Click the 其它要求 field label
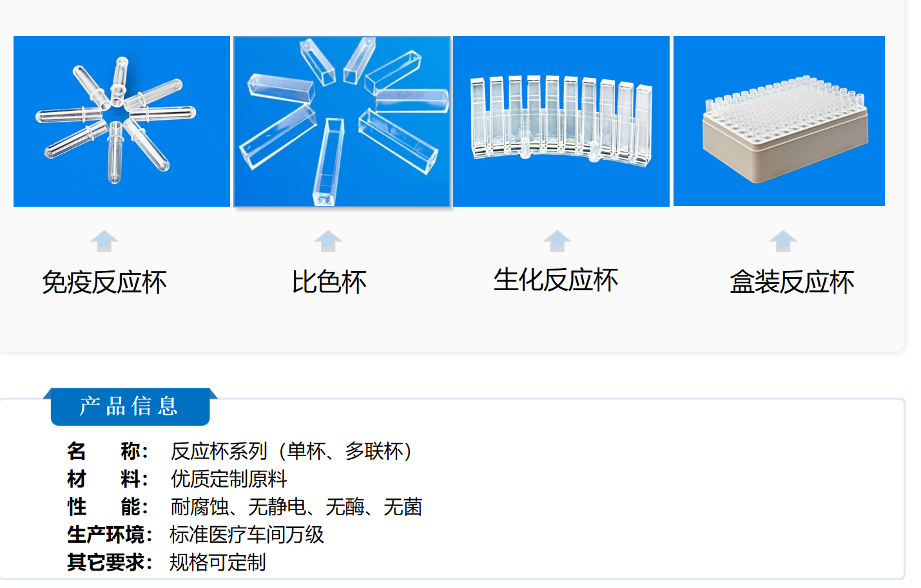This screenshot has width=921, height=588. (106, 562)
